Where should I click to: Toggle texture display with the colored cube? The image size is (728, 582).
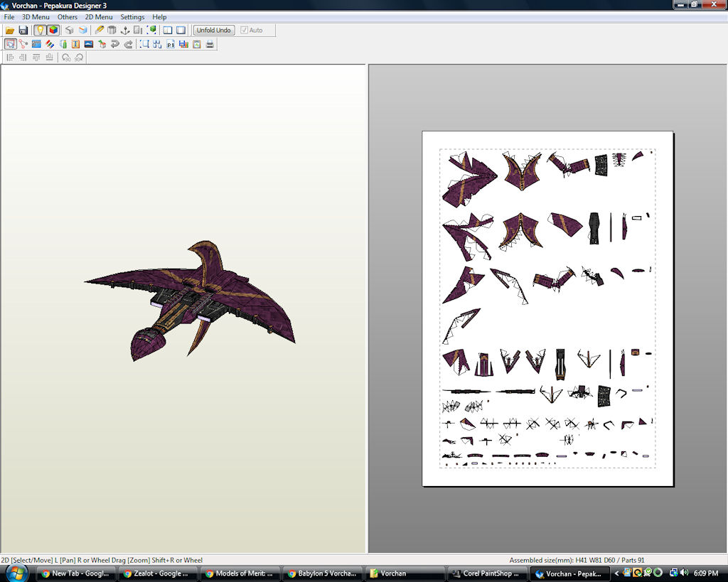(53, 30)
